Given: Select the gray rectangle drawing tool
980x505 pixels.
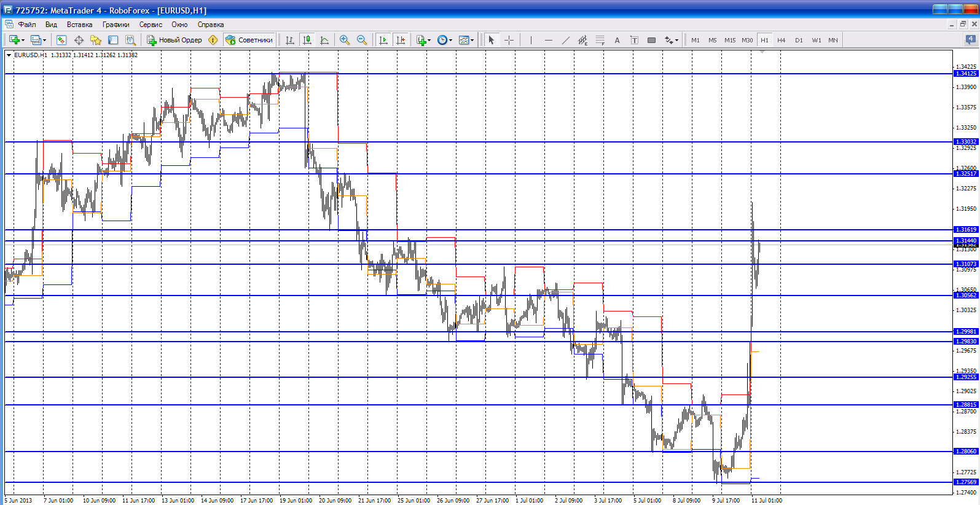Looking at the screenshot, I should click(651, 40).
